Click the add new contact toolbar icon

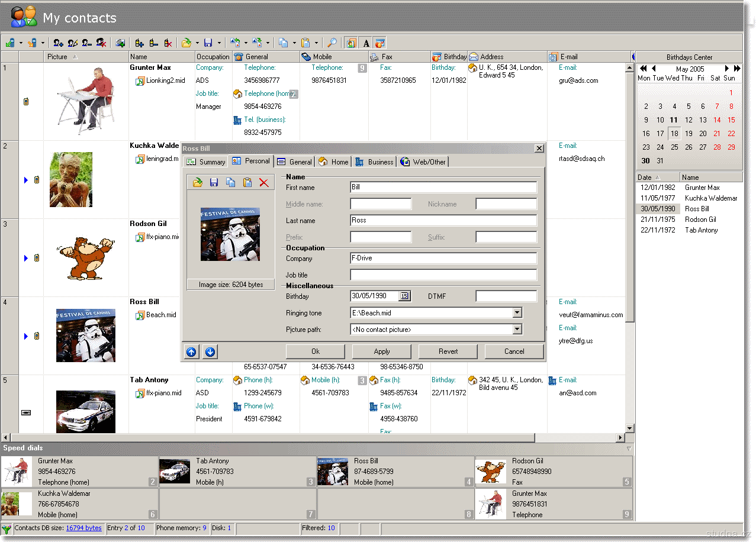(58, 43)
